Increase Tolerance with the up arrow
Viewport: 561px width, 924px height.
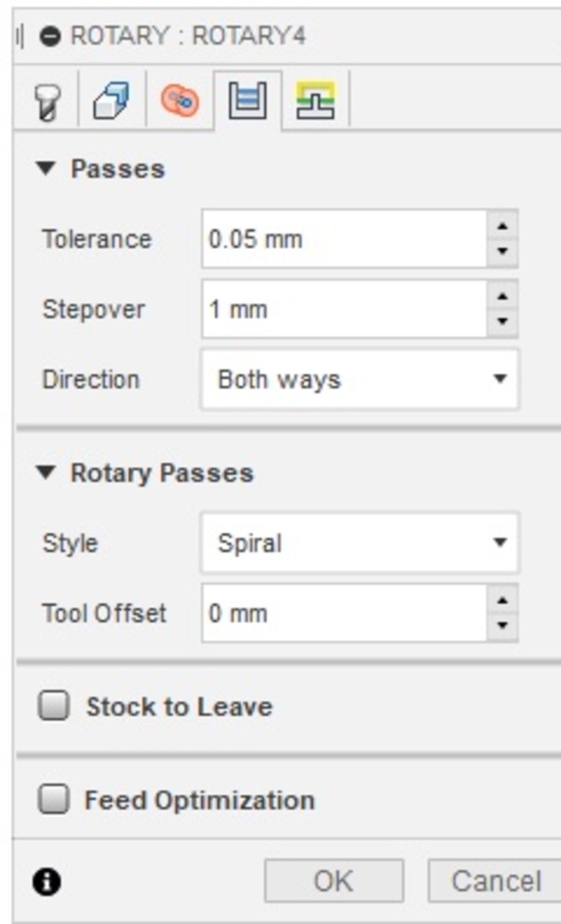[503, 226]
